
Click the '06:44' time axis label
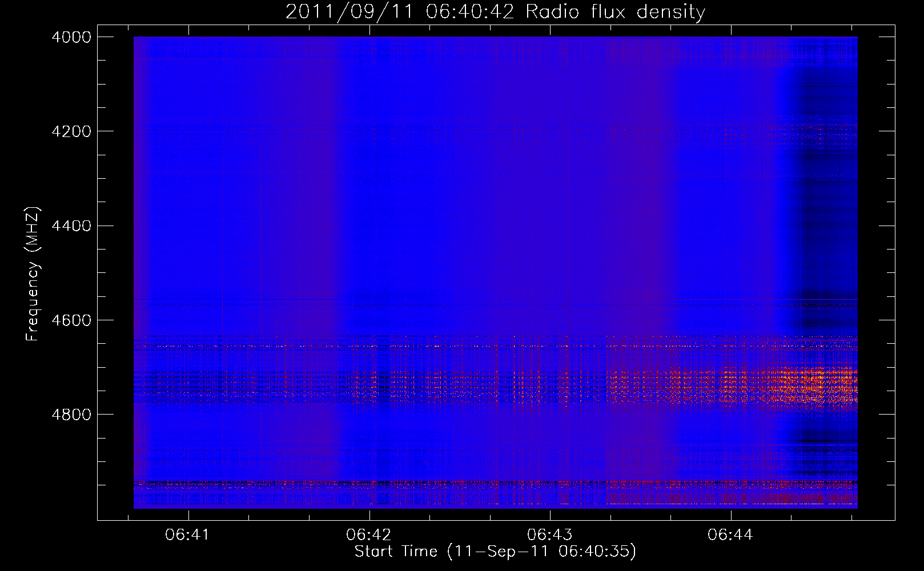[730, 535]
